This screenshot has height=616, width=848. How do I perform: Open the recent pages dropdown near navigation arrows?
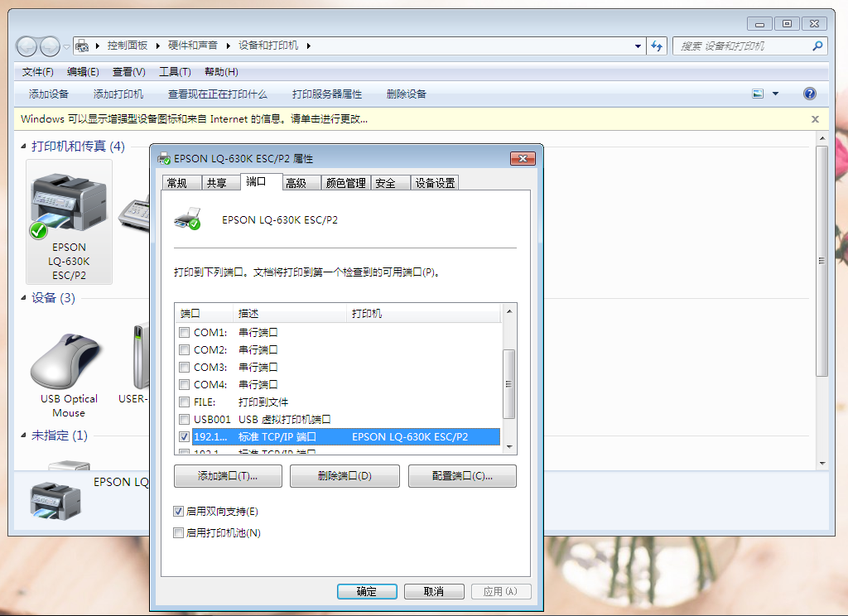point(66,46)
